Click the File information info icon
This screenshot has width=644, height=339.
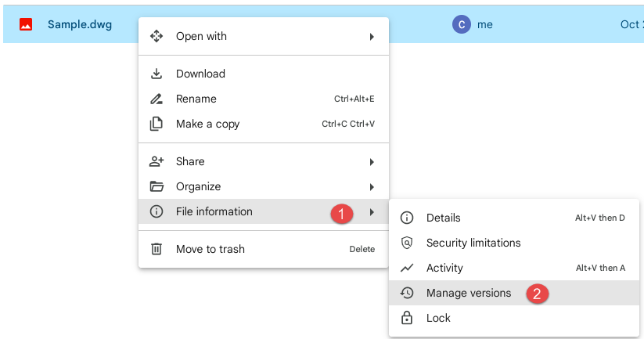click(156, 211)
